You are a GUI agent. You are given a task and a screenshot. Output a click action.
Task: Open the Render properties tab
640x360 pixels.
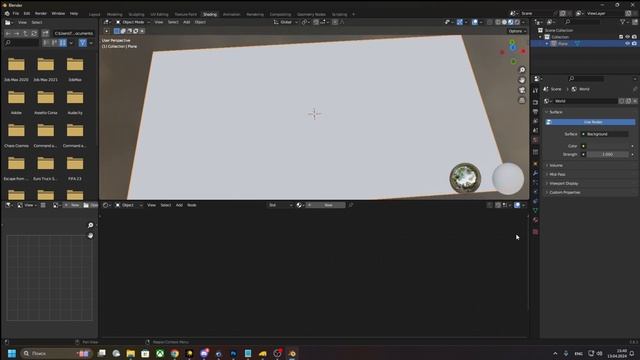pos(536,102)
